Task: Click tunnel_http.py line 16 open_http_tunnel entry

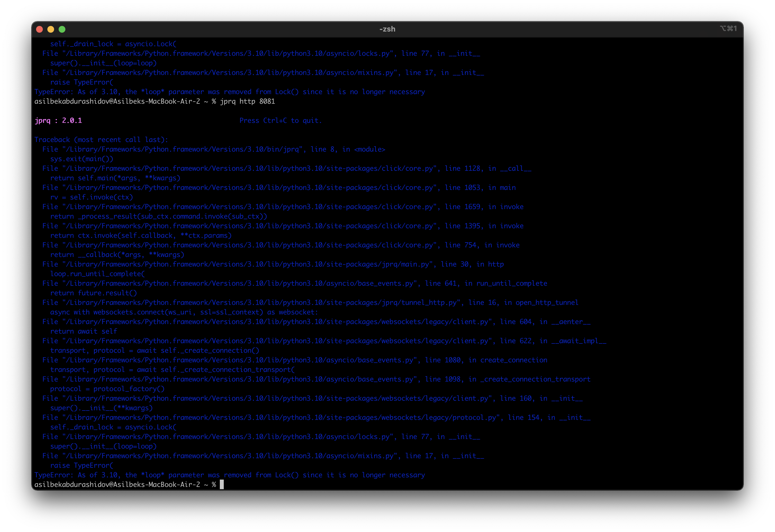Action: [311, 303]
